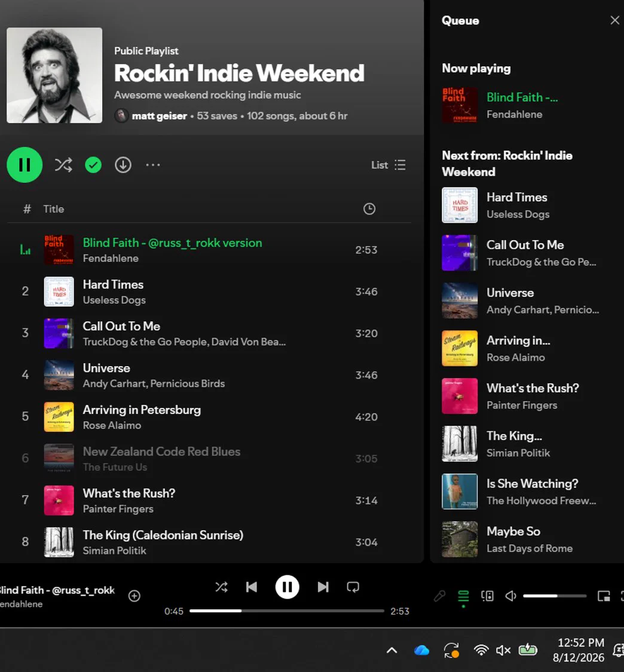The image size is (624, 672).
Task: Open the miniplayer
Action: [604, 596]
